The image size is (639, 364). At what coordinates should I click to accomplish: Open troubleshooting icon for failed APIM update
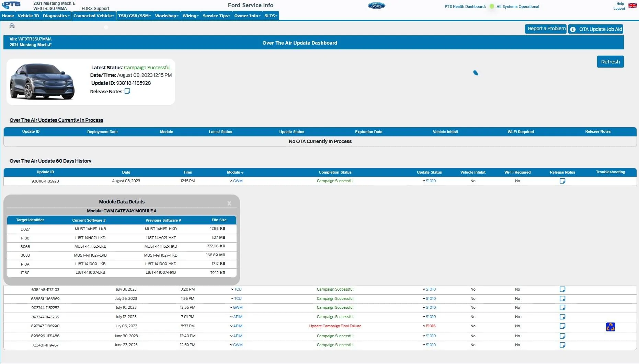(611, 327)
